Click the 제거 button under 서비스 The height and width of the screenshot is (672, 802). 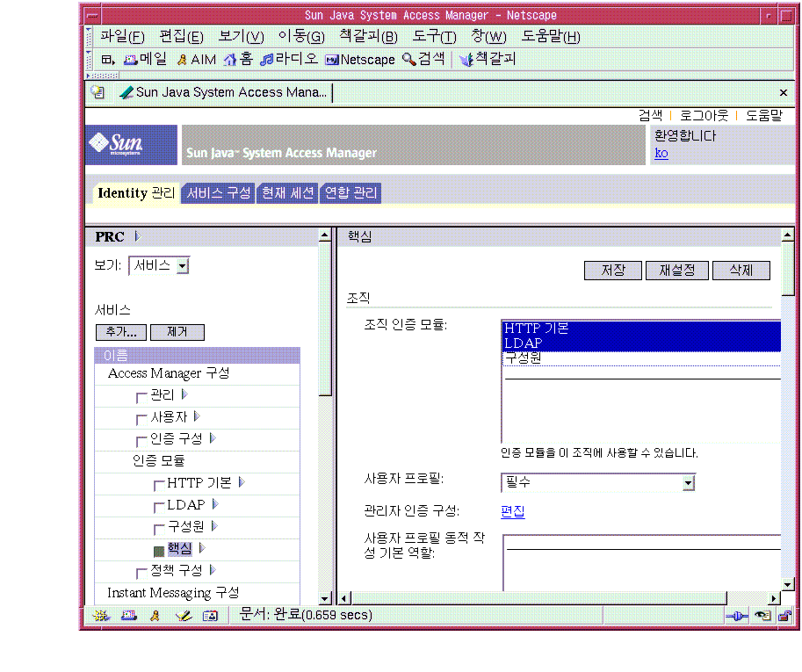click(x=177, y=332)
